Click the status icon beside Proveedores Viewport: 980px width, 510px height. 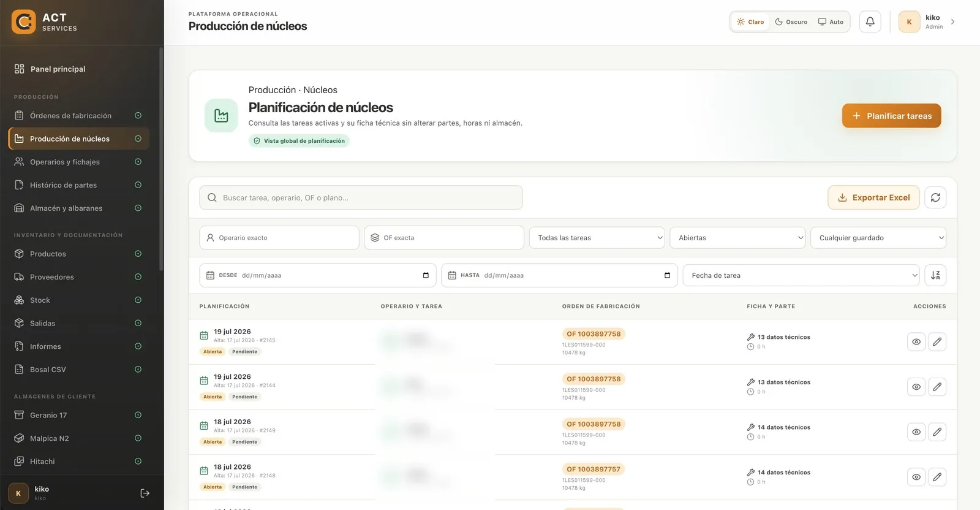click(x=138, y=277)
